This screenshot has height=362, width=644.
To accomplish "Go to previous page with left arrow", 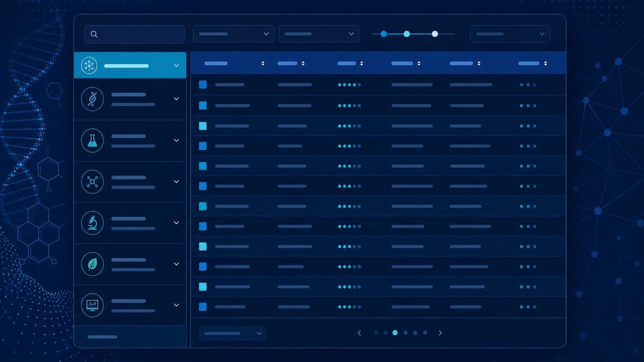I will tap(359, 333).
